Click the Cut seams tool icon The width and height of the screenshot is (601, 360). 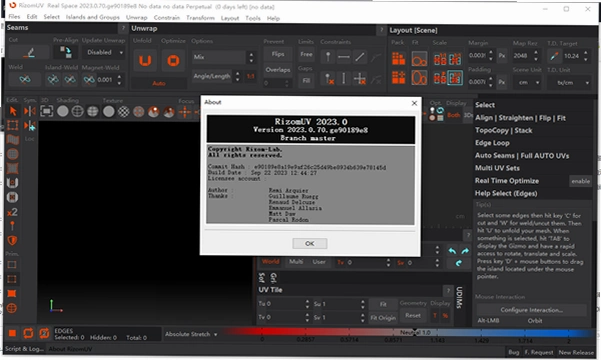pos(29,53)
